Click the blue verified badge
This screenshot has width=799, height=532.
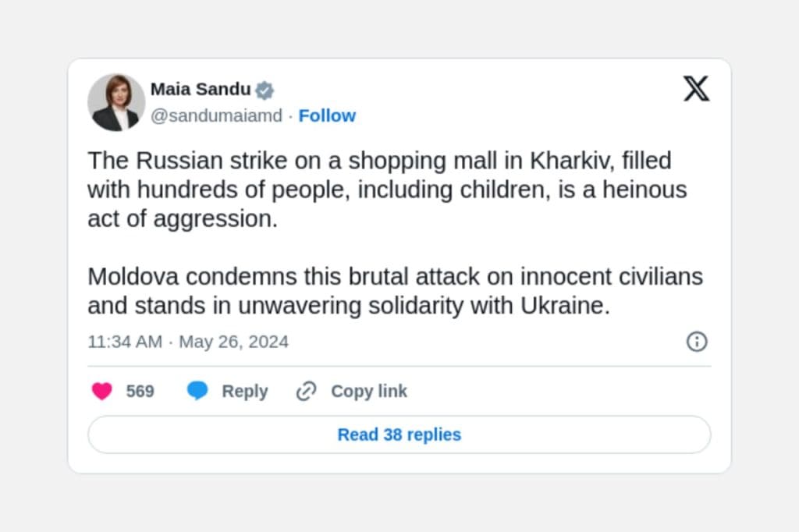coord(265,90)
